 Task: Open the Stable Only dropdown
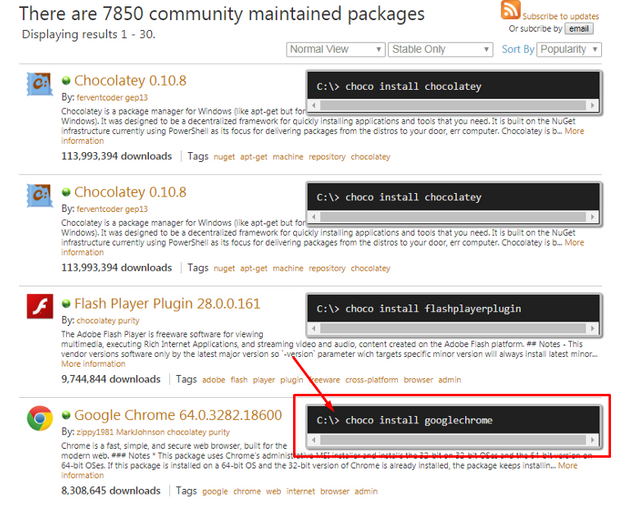(x=440, y=49)
